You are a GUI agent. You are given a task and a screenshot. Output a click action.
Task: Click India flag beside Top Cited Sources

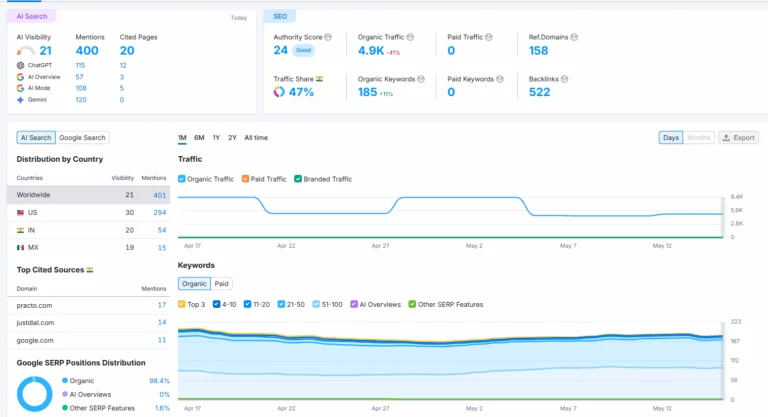(90, 270)
